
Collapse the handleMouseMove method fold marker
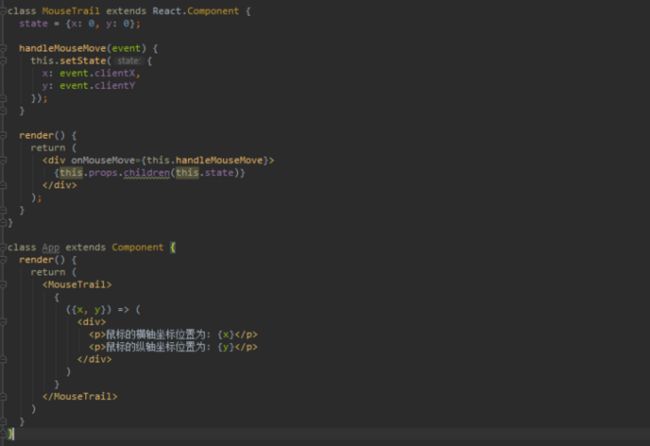point(3,48)
